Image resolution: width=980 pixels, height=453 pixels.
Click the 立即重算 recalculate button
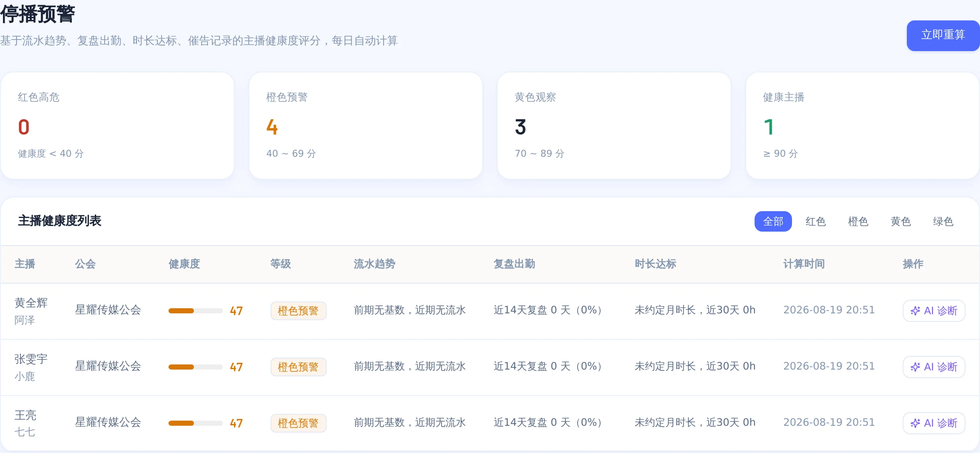(943, 35)
